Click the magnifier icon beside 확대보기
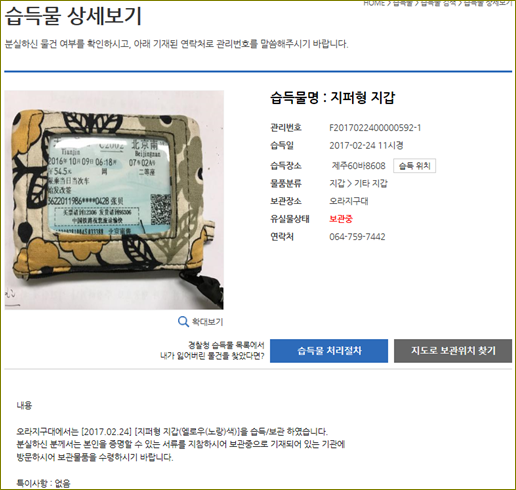The image size is (516, 490). pyautogui.click(x=183, y=322)
